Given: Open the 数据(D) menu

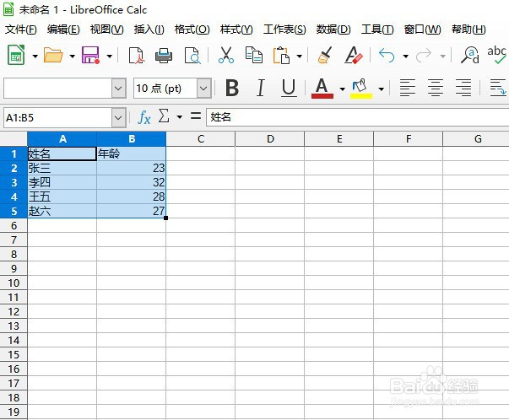Looking at the screenshot, I should click(333, 30).
